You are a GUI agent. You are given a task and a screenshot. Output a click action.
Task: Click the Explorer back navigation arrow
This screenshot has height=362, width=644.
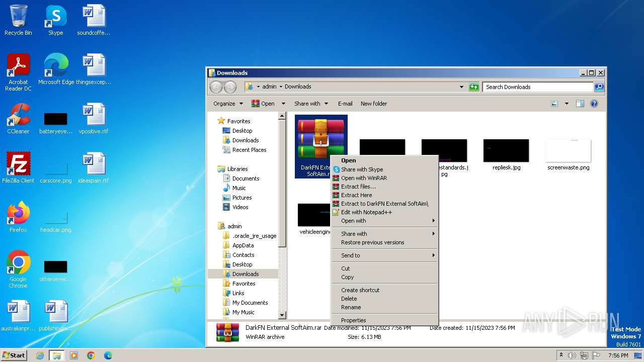click(x=216, y=87)
